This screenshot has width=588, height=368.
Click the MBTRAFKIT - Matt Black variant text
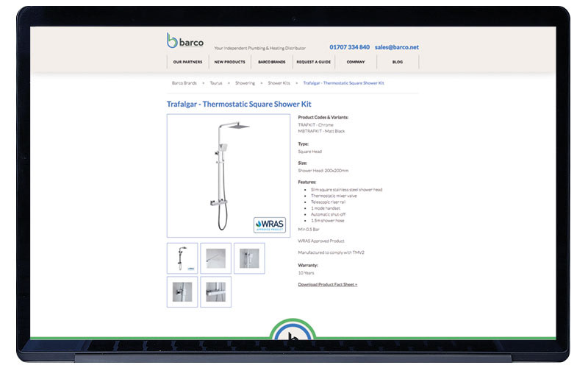321,131
